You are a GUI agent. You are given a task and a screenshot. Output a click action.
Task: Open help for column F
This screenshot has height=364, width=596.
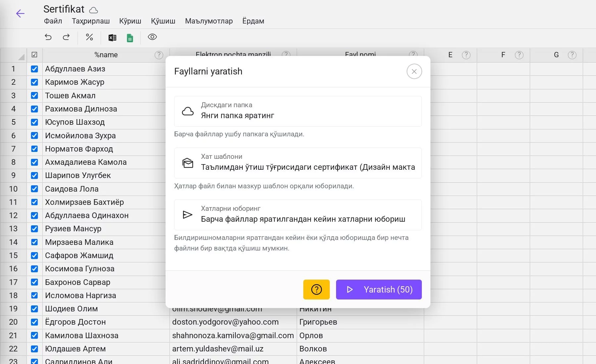tap(519, 55)
